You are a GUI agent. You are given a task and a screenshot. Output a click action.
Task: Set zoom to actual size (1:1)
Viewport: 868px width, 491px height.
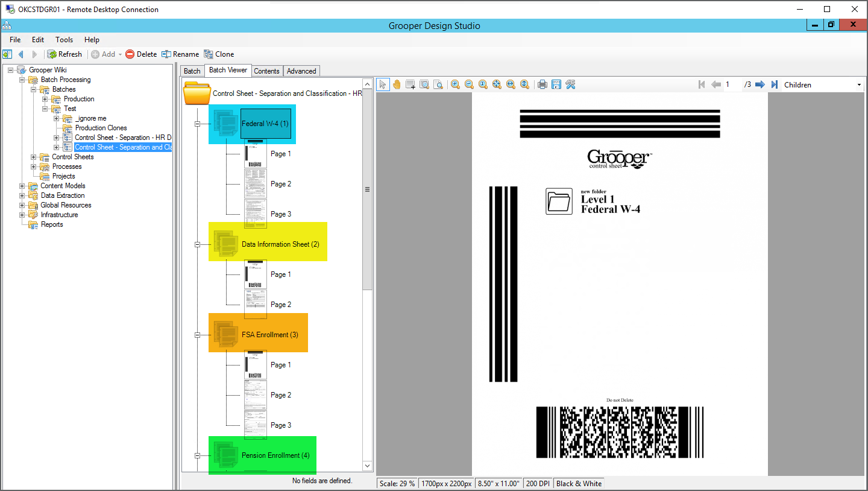(x=483, y=84)
